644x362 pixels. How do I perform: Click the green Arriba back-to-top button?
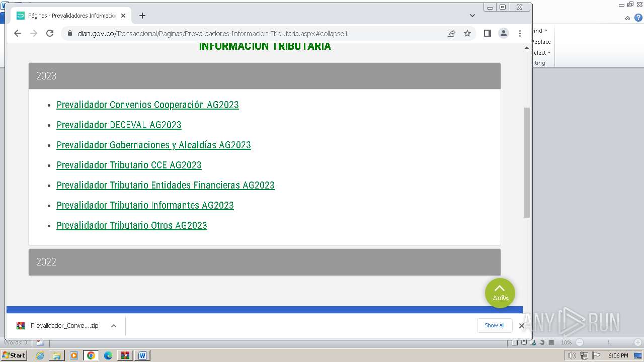coord(500,293)
